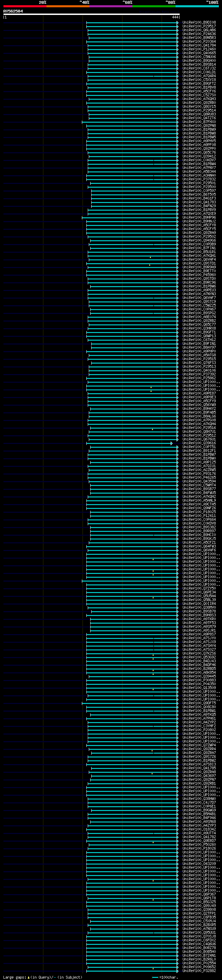This screenshot has width=222, height=980.
Task: Open the UniRef100_P29517 hit
Action: tap(199, 26)
